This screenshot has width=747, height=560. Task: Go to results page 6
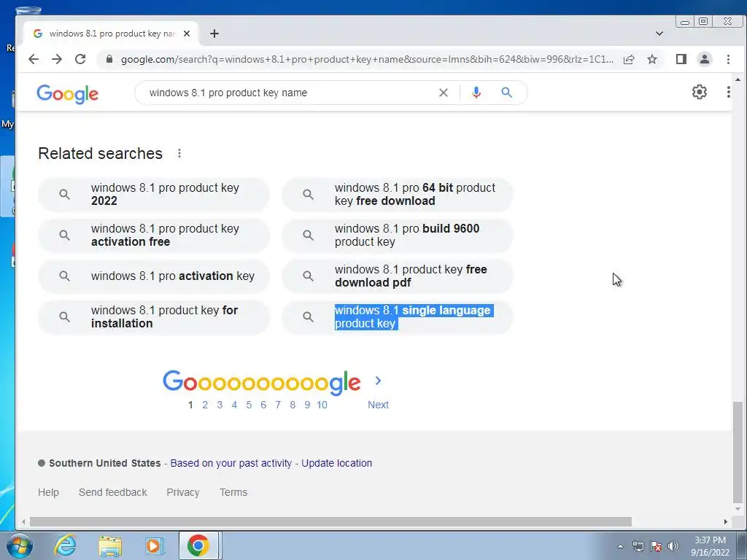(x=263, y=405)
